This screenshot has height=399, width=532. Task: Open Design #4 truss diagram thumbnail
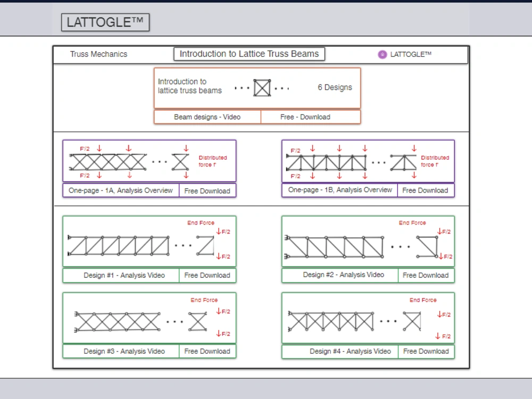(x=368, y=318)
